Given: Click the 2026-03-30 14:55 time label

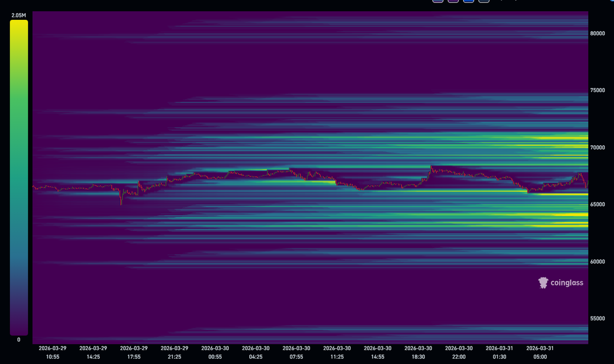Looking at the screenshot, I should (x=378, y=352).
